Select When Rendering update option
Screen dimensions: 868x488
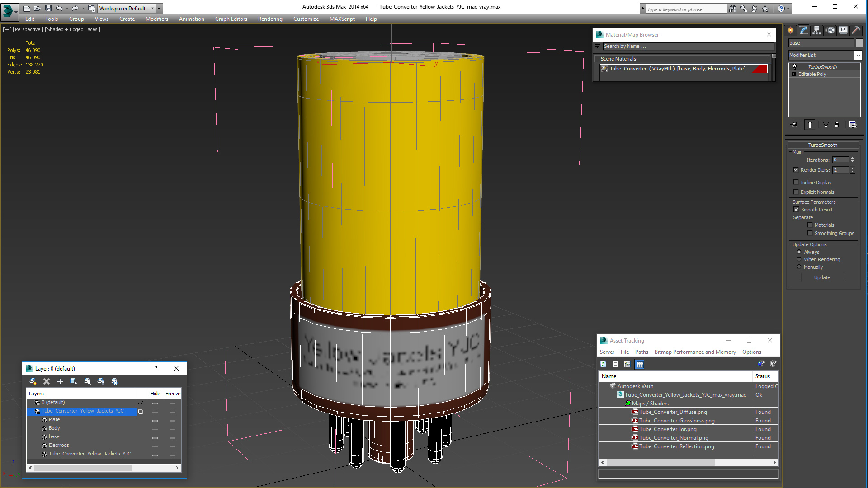coord(799,259)
